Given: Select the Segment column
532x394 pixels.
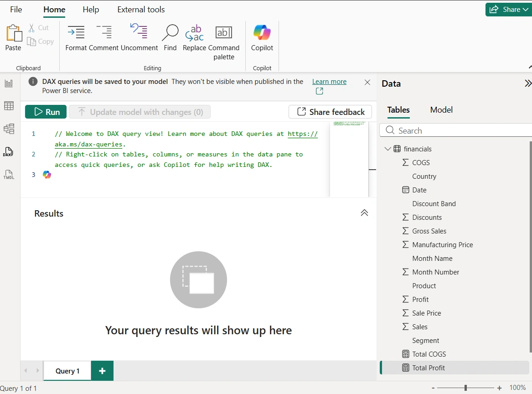Looking at the screenshot, I should [x=425, y=340].
